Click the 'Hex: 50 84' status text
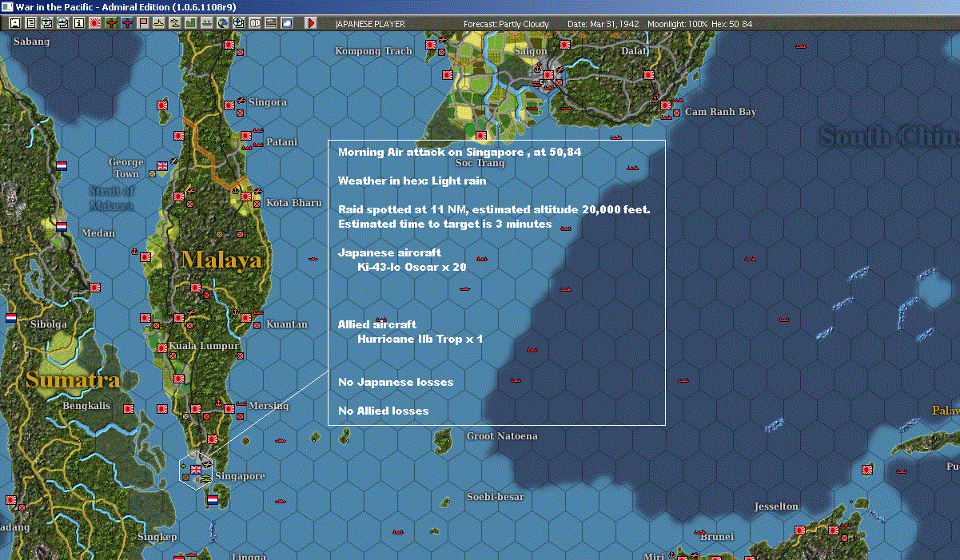This screenshot has height=560, width=960. point(732,24)
